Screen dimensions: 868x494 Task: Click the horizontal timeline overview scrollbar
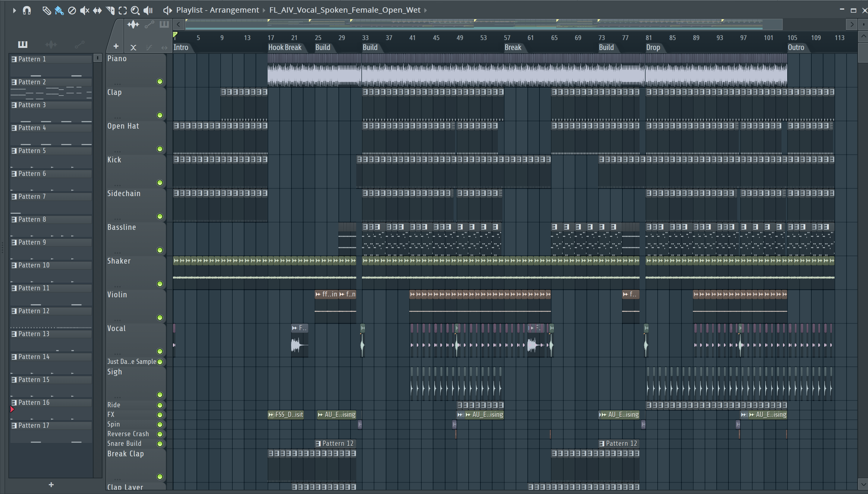click(483, 24)
